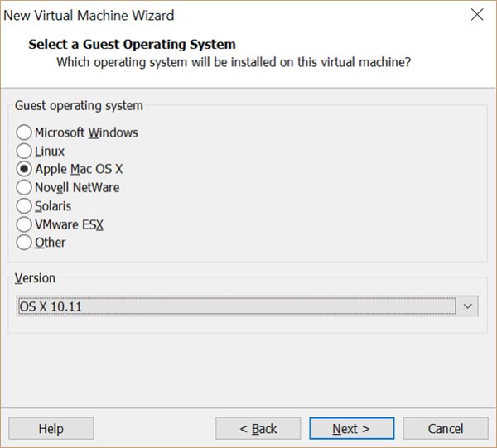
Task: Open the Help button
Action: click(51, 428)
